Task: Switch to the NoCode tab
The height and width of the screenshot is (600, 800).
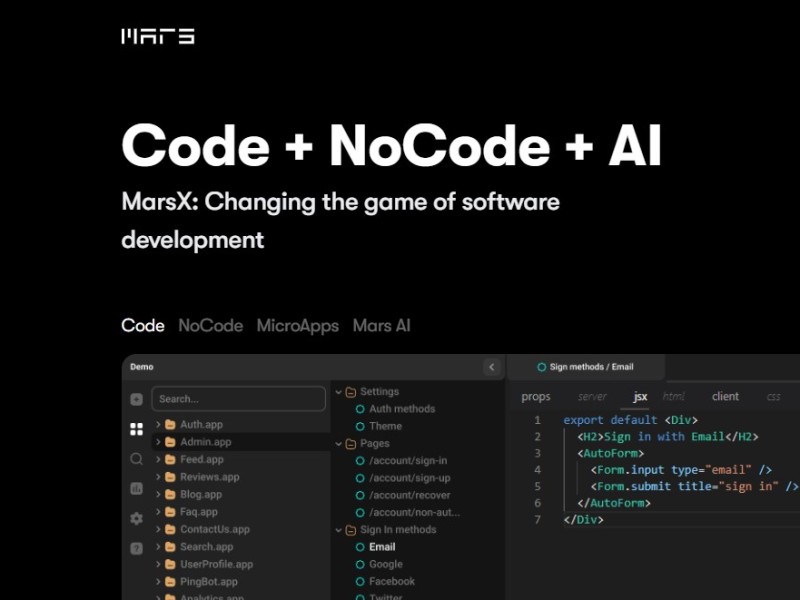Action: tap(211, 326)
